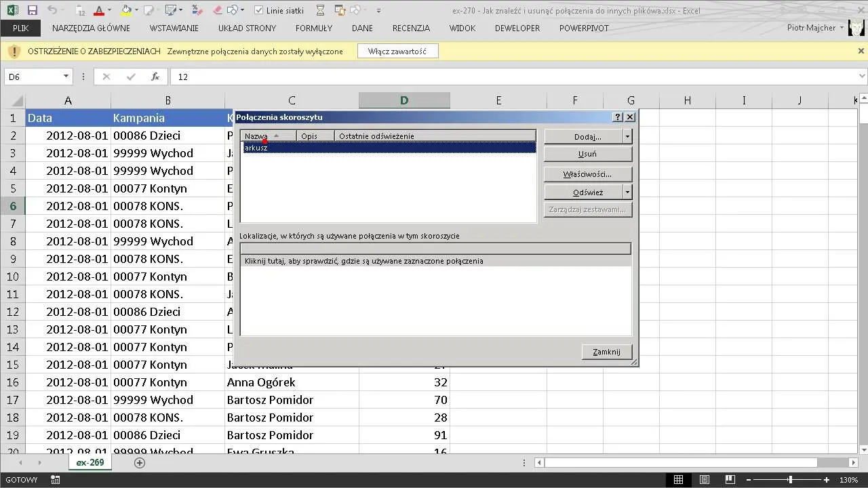Viewport: 868px width, 488px height.
Task: Click the Usuń button
Action: point(587,154)
